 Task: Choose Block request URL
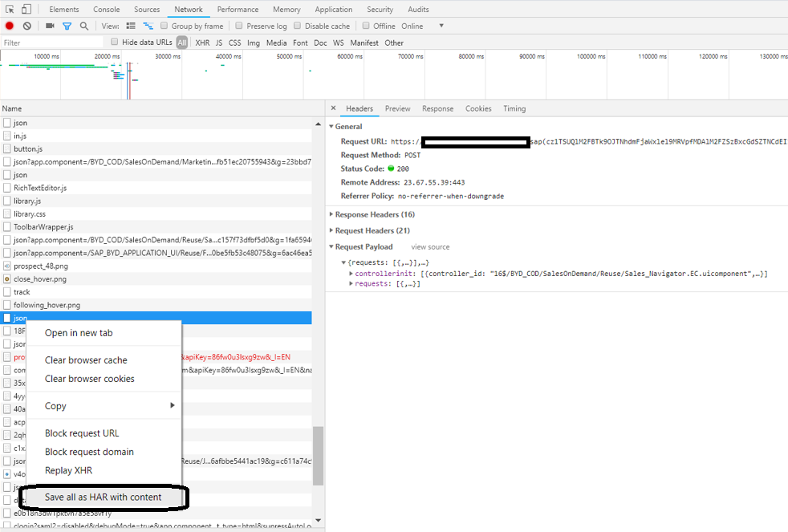point(104,433)
